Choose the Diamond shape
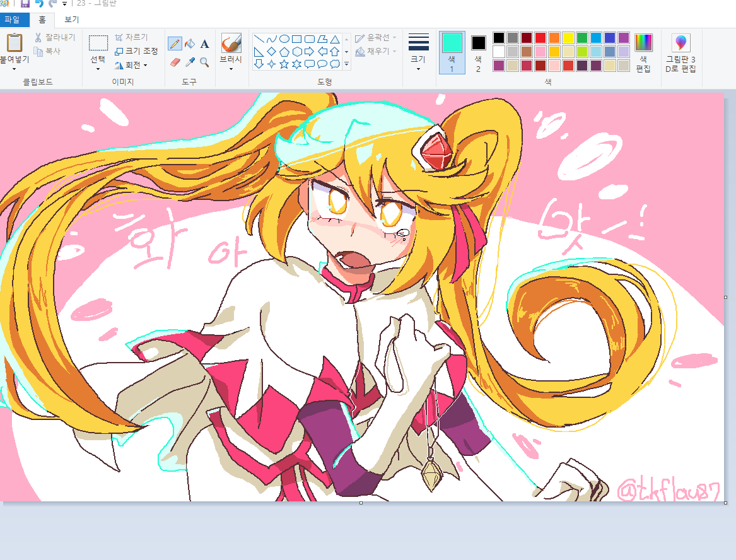 click(x=271, y=52)
